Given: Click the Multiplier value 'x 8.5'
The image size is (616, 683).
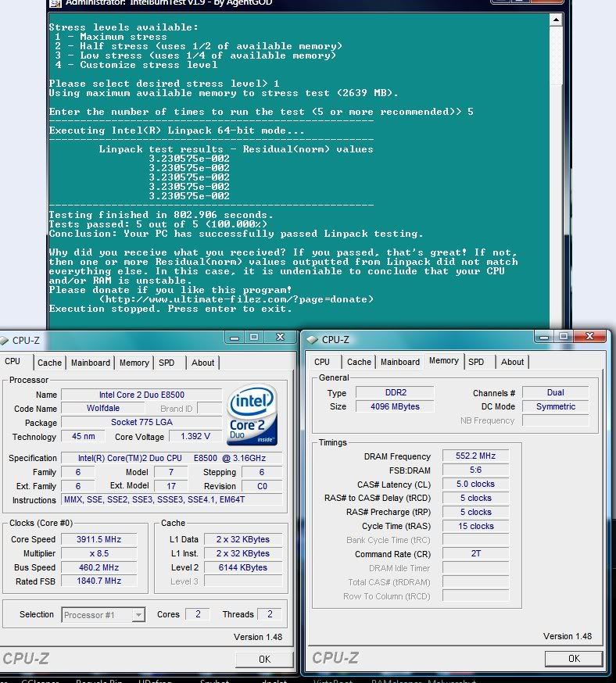Looking at the screenshot, I should point(99,553).
